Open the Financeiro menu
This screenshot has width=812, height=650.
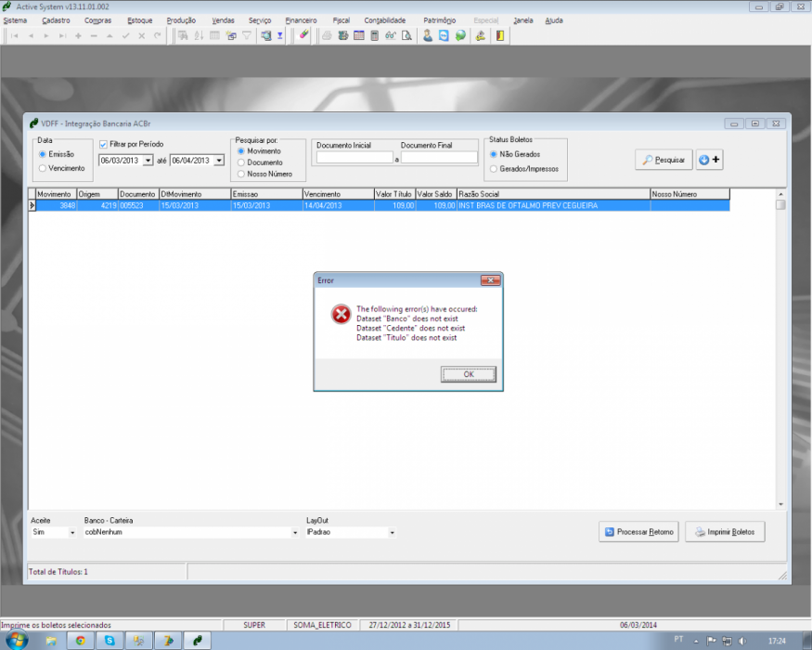point(301,20)
